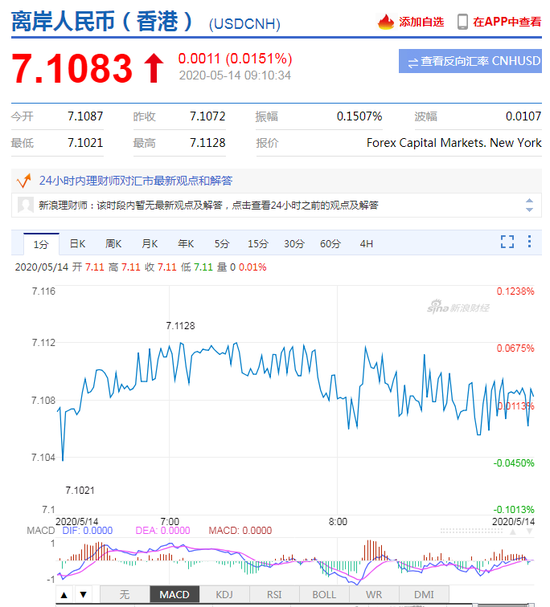Select the BOLL indicator
This screenshot has width=550, height=607.
pos(324,595)
